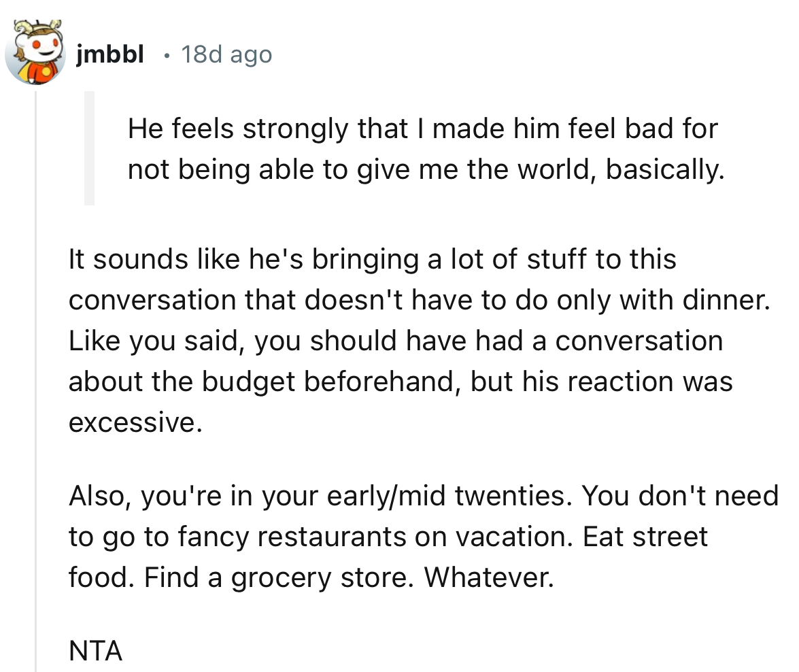Click the '18d ago' timestamp link
This screenshot has width=799, height=672.
click(x=224, y=54)
